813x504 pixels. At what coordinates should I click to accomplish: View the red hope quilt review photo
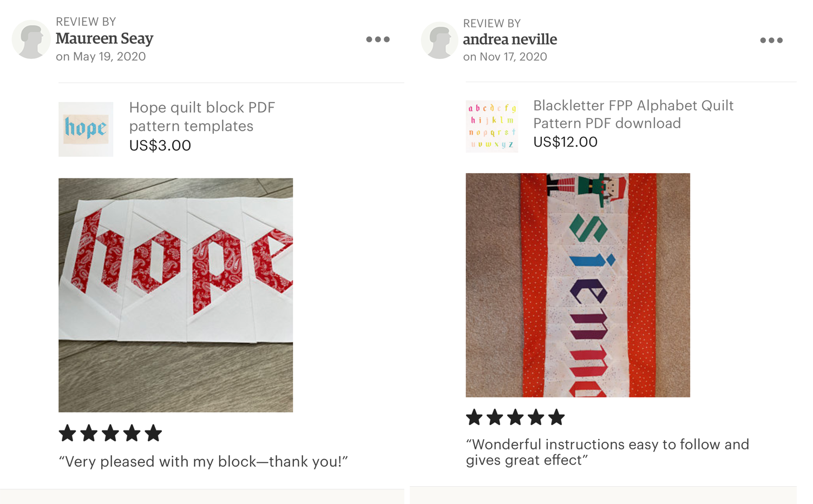[175, 295]
